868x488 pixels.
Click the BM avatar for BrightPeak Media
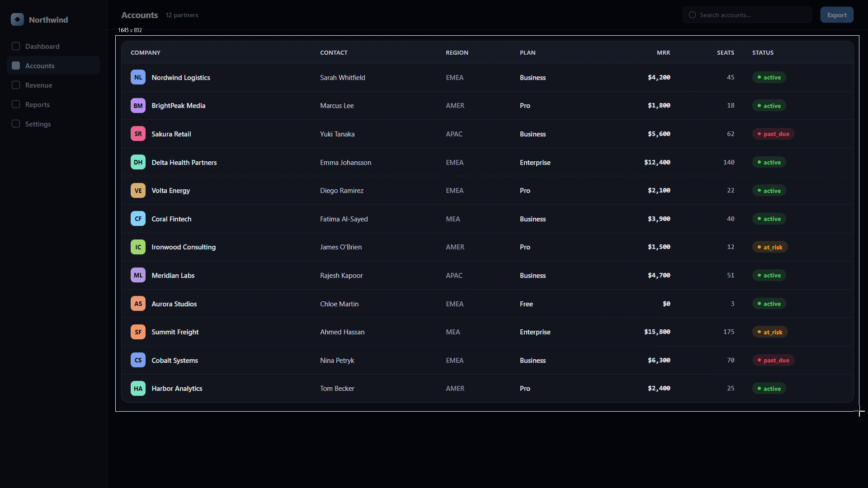(138, 106)
